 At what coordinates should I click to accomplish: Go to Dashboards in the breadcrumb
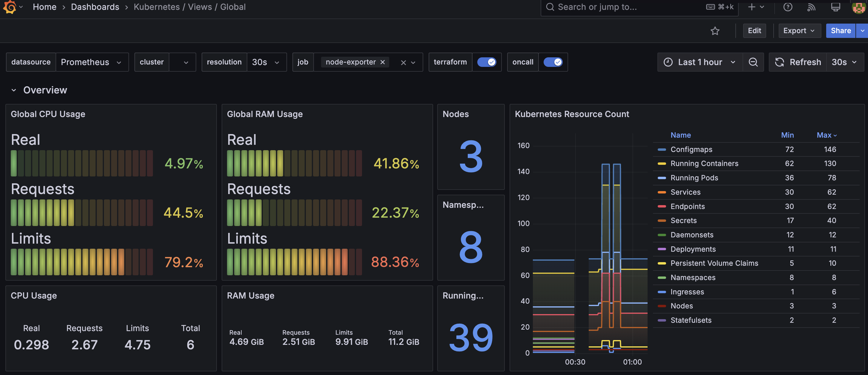tap(95, 7)
